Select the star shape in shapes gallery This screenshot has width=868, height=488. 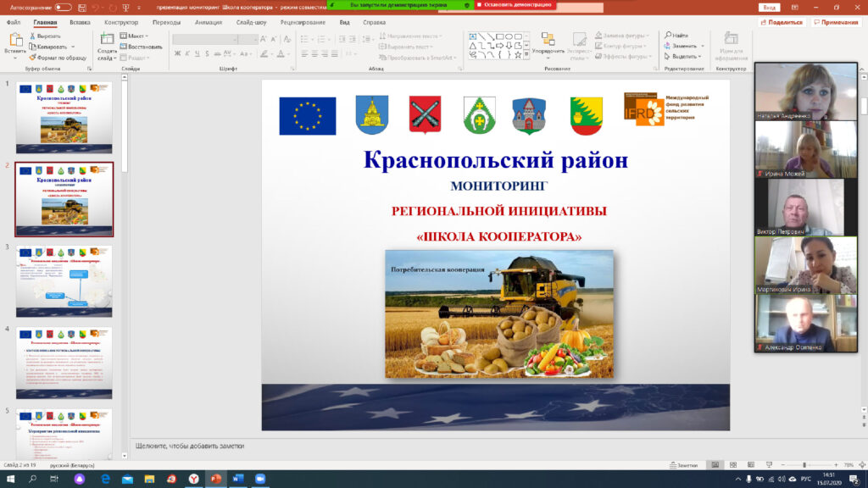[518, 55]
